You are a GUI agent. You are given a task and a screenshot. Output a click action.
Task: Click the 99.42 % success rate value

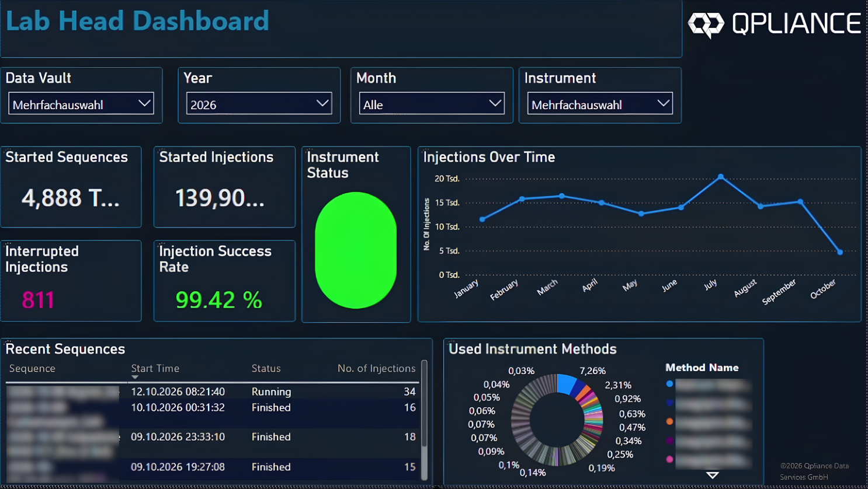click(x=218, y=300)
